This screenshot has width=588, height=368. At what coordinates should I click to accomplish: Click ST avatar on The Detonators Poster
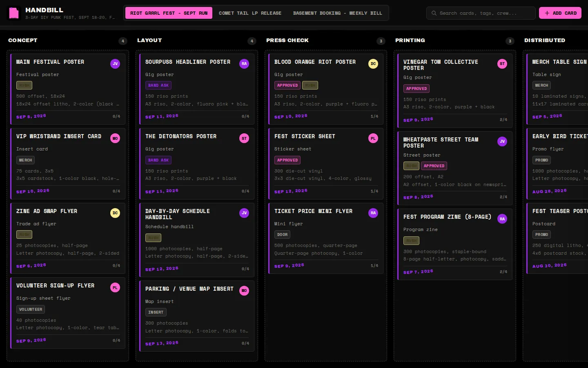pos(244,138)
